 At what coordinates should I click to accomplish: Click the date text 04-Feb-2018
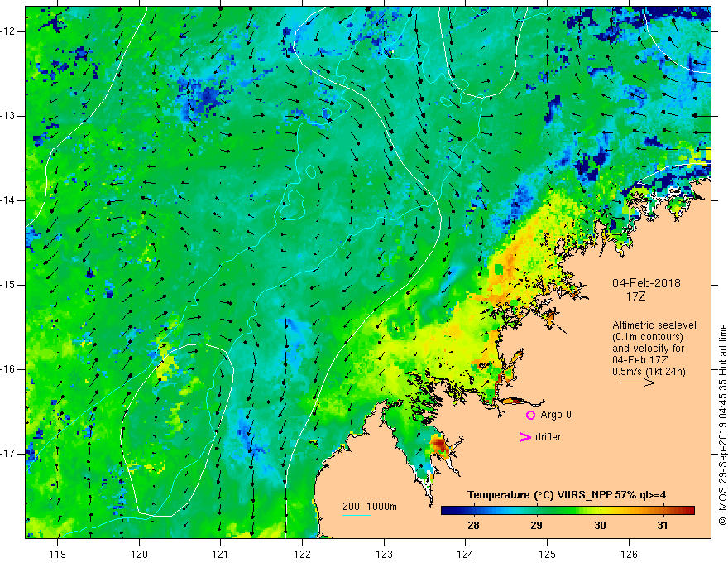click(646, 283)
